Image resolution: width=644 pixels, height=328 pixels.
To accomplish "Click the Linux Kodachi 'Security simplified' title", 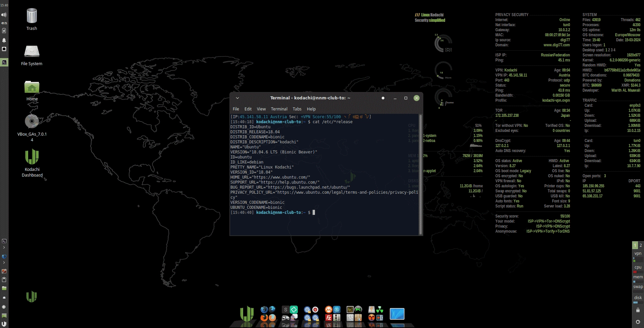I will [430, 17].
